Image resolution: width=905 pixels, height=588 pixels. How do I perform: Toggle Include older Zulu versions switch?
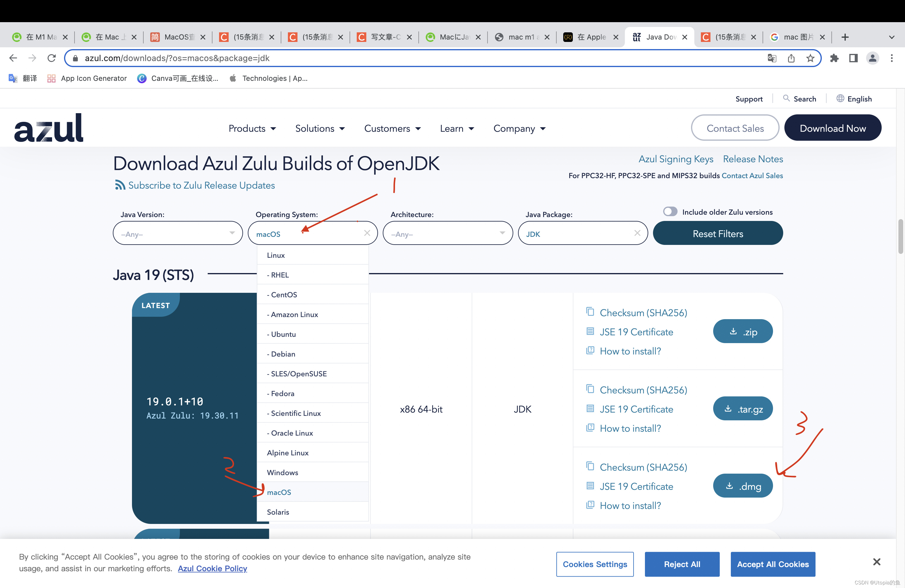coord(670,211)
